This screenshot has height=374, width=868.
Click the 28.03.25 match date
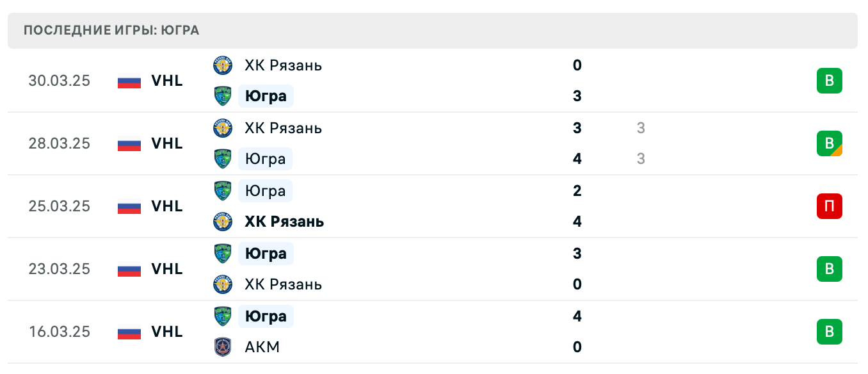click(59, 143)
